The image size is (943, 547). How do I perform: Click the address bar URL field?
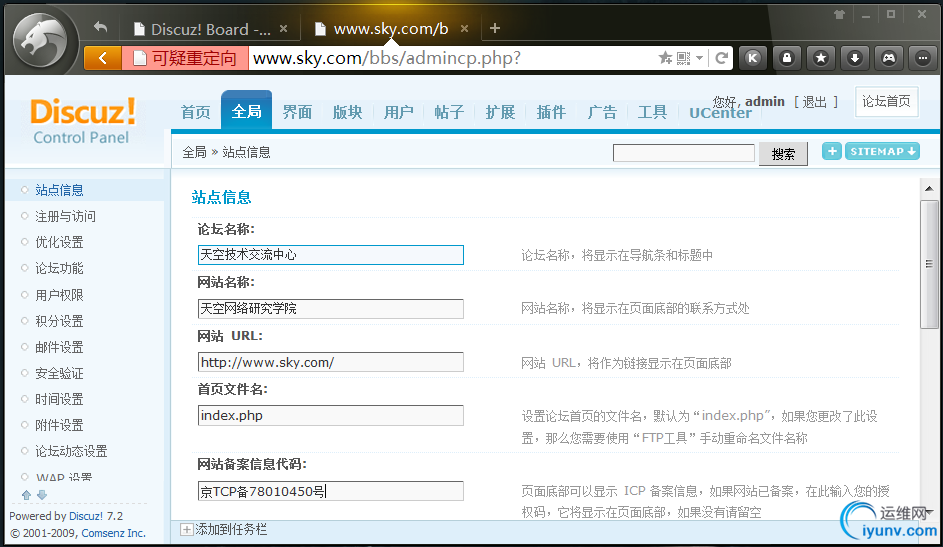pos(451,58)
